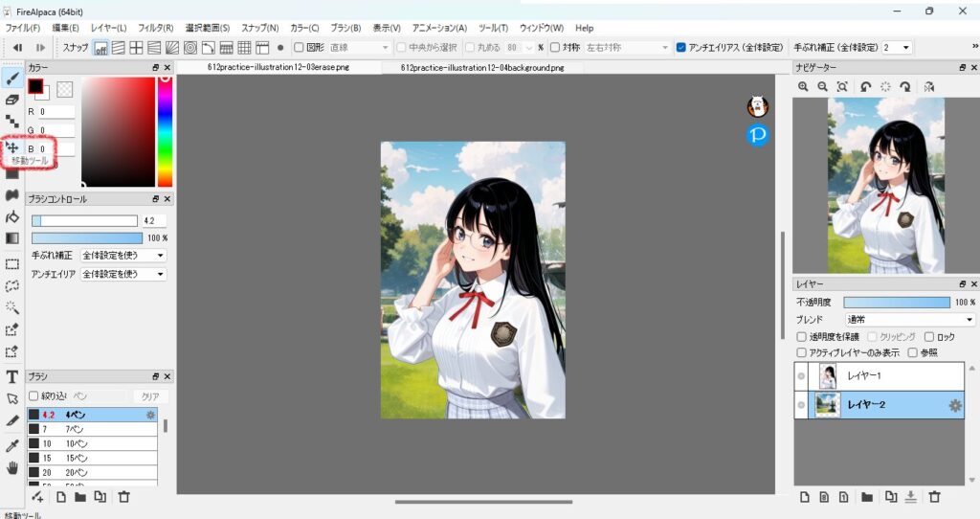Toggle the 対称 symmetry checkbox
This screenshot has width=980, height=519.
(555, 48)
